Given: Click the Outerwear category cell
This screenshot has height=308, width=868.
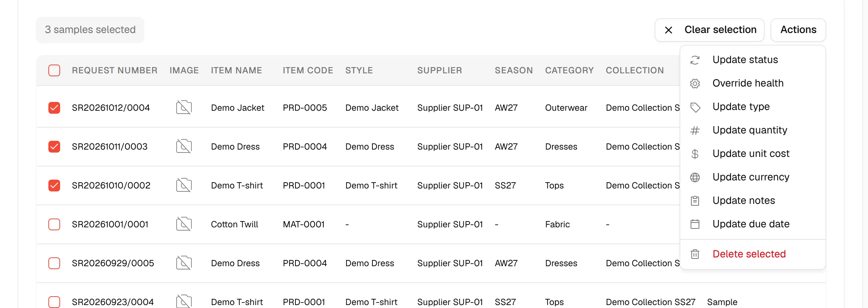Looking at the screenshot, I should tap(566, 108).
